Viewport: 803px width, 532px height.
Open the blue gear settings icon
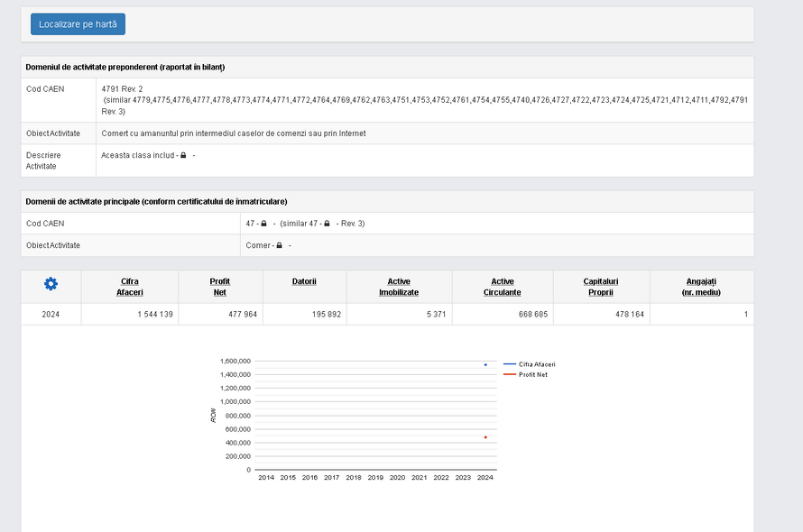51,284
